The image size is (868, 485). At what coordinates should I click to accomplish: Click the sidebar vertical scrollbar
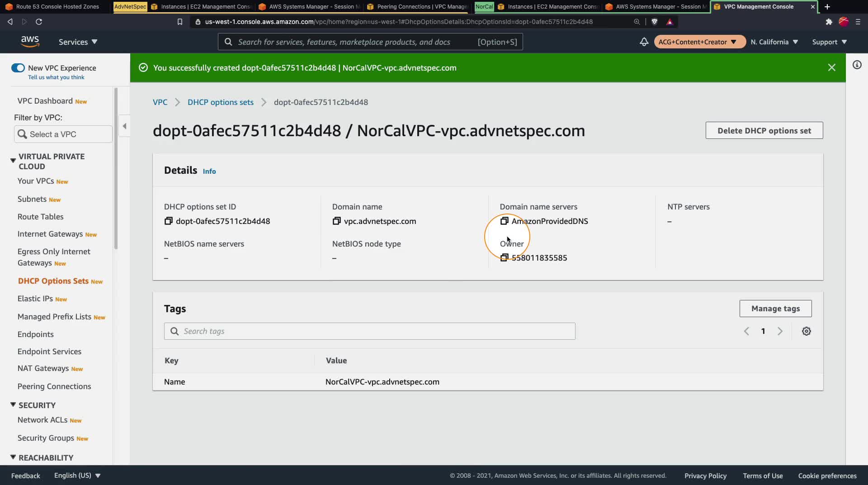[x=116, y=168]
